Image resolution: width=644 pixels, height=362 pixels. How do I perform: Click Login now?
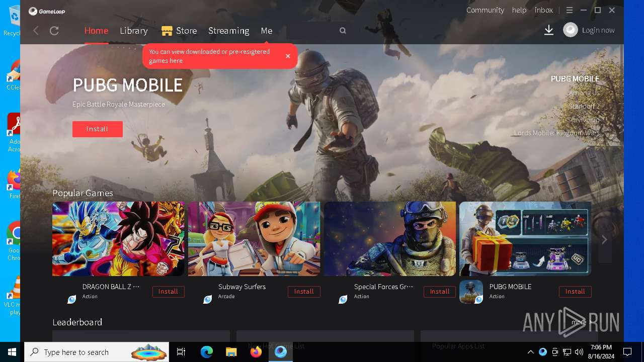coord(598,30)
